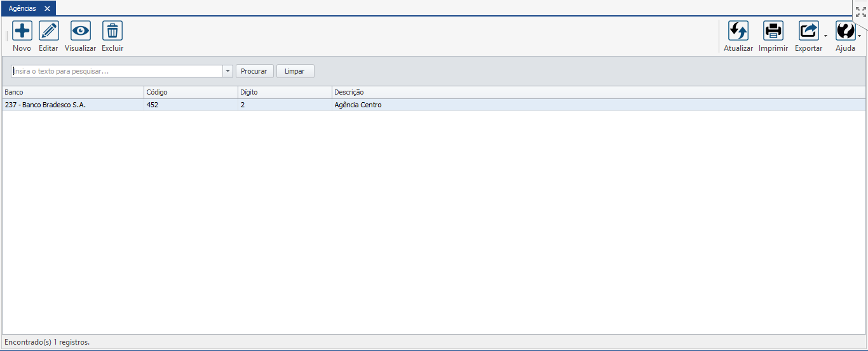The height and width of the screenshot is (351, 868).
Task: Refresh list with the Atualizar icon
Action: [738, 31]
